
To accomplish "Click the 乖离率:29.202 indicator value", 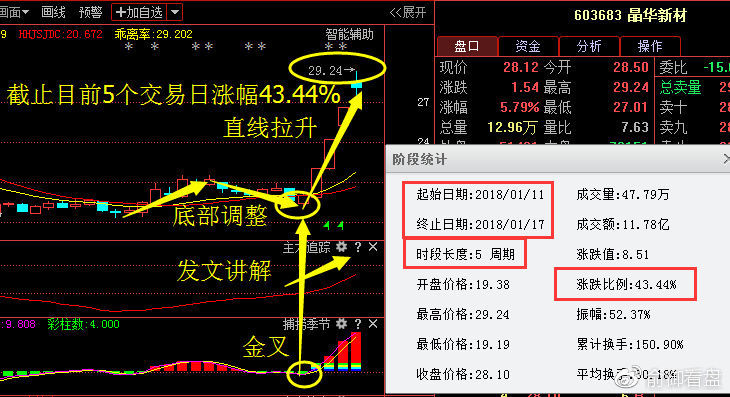I will point(153,34).
